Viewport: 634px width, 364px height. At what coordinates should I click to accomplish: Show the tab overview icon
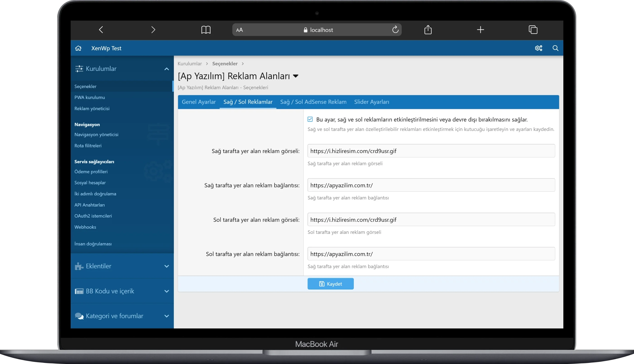click(x=533, y=30)
